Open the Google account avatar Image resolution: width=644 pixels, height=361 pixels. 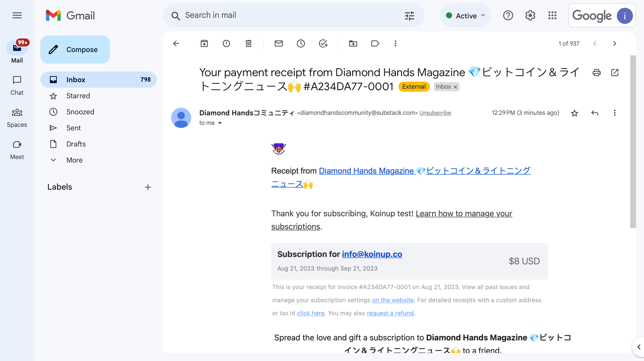(x=625, y=16)
